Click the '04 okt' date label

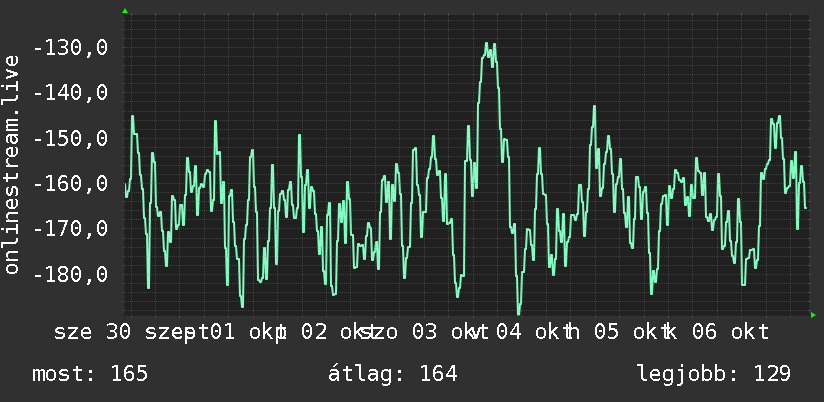533,332
